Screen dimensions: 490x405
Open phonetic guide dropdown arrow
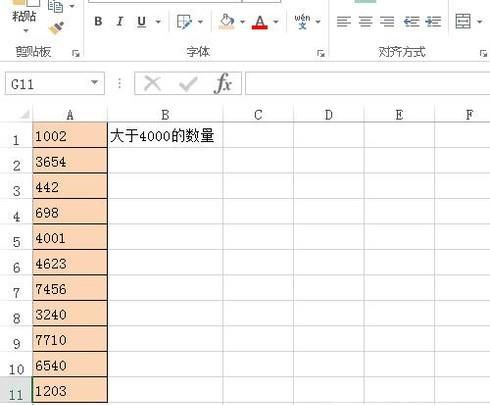[x=318, y=22]
